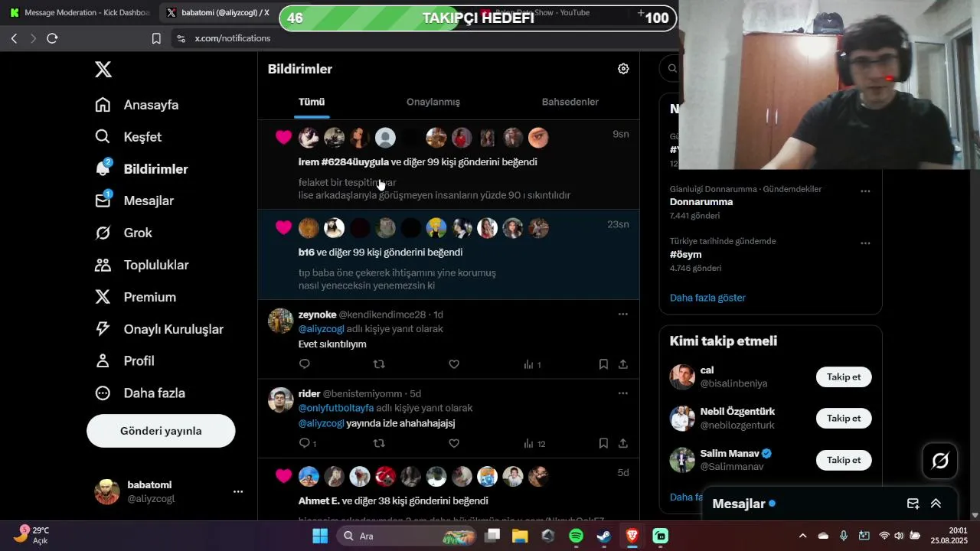Compose new message in Mesajlar drawer

(x=913, y=504)
